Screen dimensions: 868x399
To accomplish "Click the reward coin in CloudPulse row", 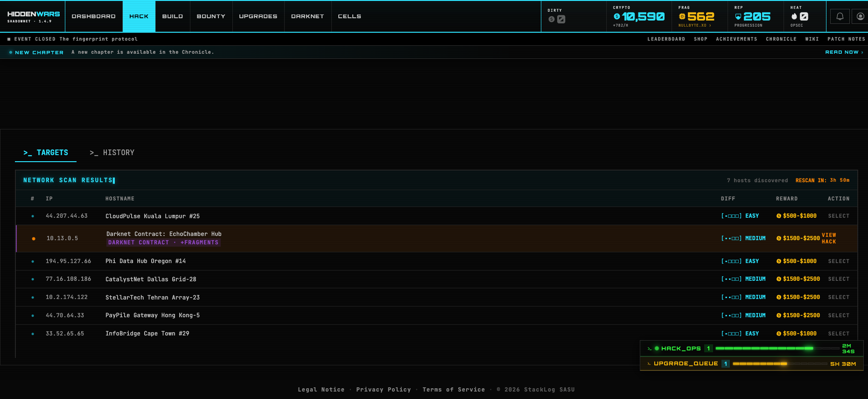I will click(x=779, y=216).
